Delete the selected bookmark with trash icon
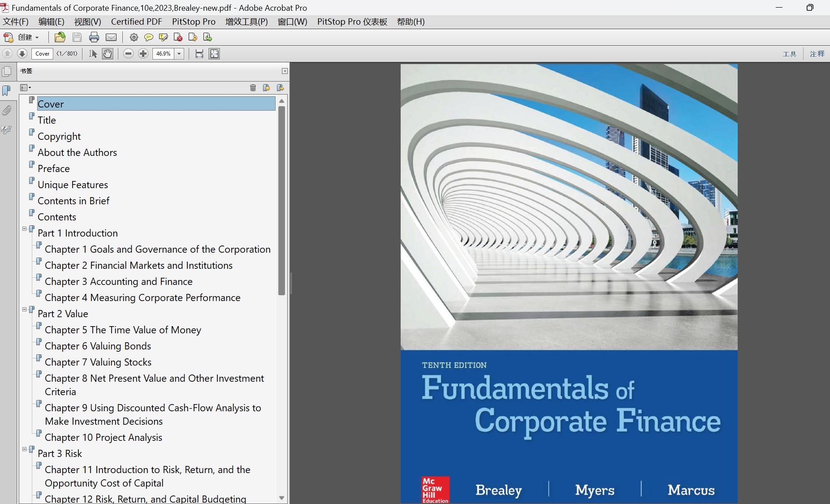830x504 pixels. point(253,88)
